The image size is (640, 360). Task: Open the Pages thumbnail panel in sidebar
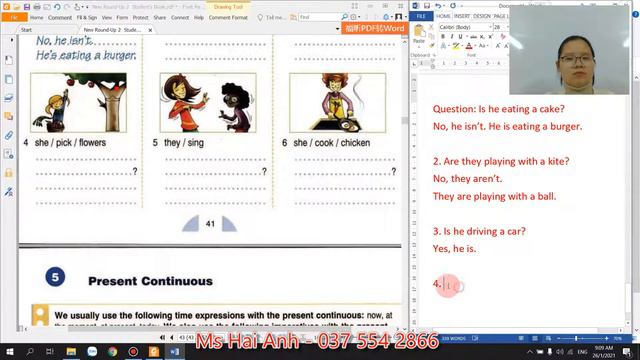pyautogui.click(x=9, y=79)
